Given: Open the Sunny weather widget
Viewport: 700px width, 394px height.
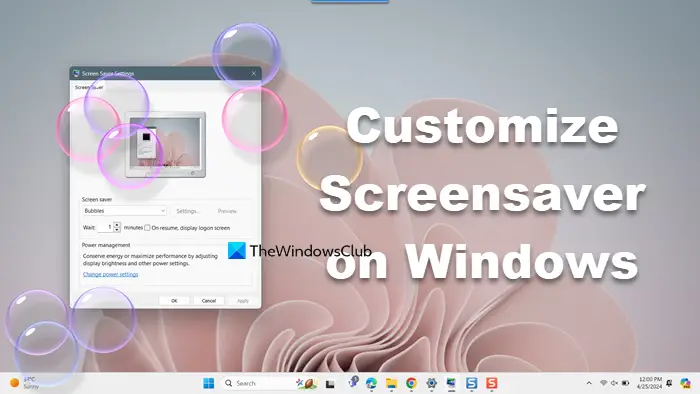Looking at the screenshot, I should point(25,383).
